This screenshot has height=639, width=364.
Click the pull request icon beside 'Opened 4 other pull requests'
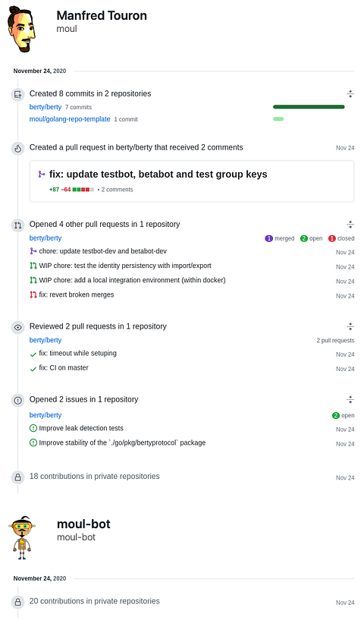click(x=17, y=225)
